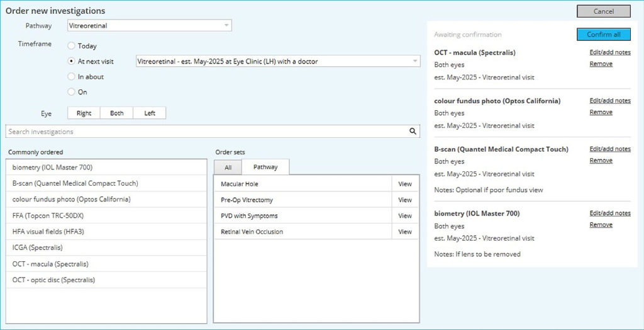Viewport: 644px width, 330px height.
Task: Choose the On timeframe radio button
Action: pyautogui.click(x=71, y=92)
